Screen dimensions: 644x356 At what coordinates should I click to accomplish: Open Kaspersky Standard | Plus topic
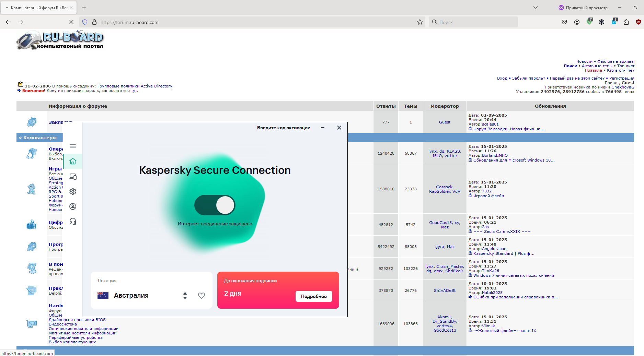click(x=504, y=253)
